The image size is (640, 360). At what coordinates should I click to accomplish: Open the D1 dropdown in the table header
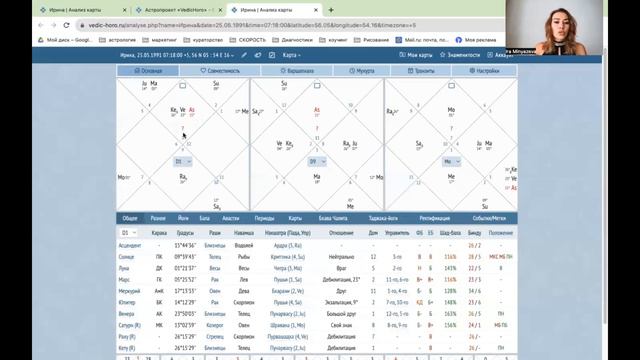(128, 233)
